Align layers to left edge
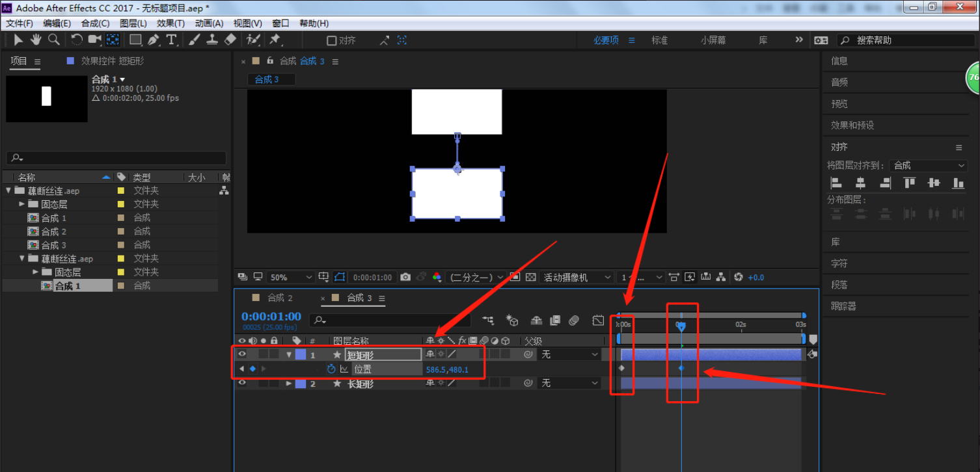Viewport: 980px width, 472px height. pyautogui.click(x=837, y=183)
